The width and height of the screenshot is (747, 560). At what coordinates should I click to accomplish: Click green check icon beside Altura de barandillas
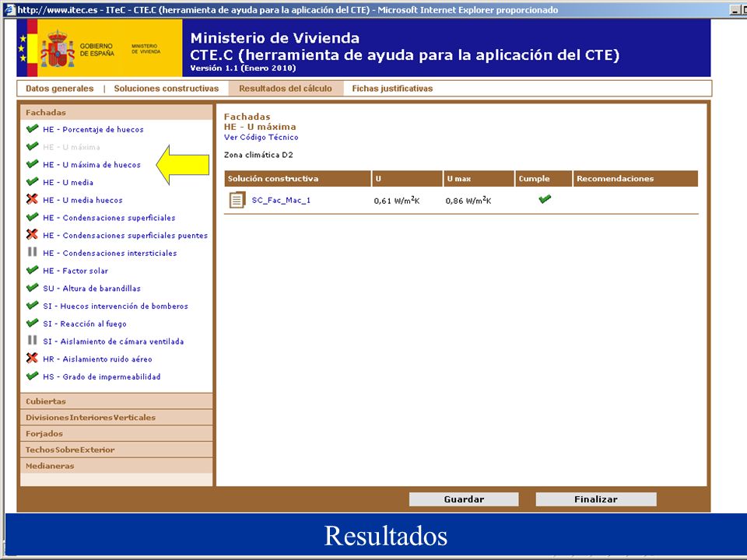tap(33, 288)
